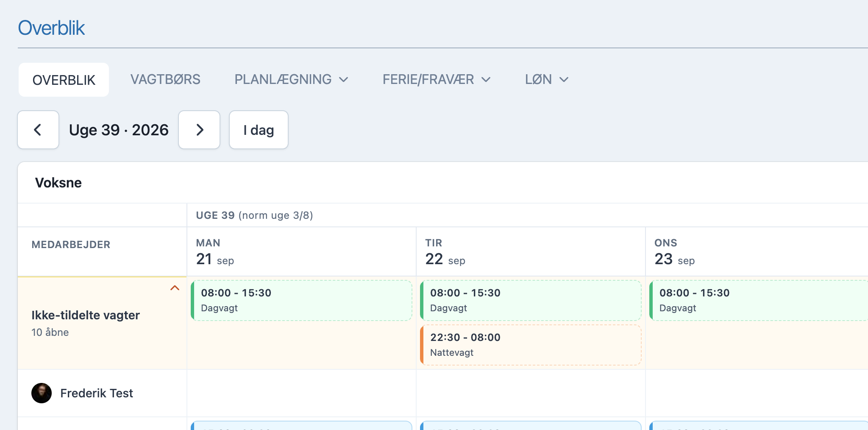The width and height of the screenshot is (868, 430).
Task: Switch to the VAGTBØRS tab
Action: tap(165, 79)
